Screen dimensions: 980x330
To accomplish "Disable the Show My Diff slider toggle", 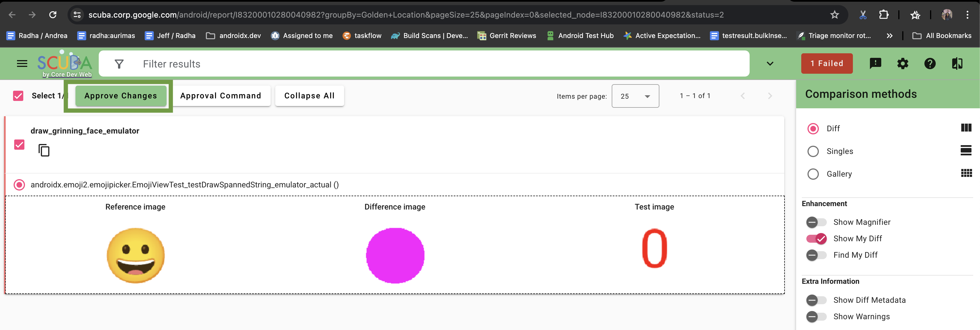I will coord(816,238).
